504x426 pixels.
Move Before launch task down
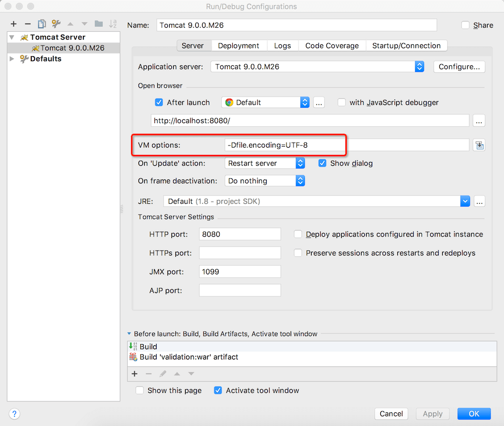pyautogui.click(x=191, y=374)
